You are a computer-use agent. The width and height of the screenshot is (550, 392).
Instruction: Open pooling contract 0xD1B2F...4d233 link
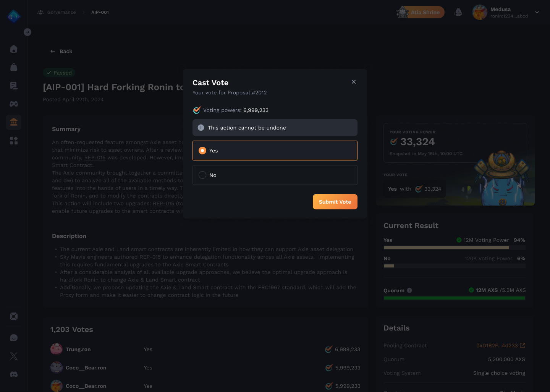(497, 345)
